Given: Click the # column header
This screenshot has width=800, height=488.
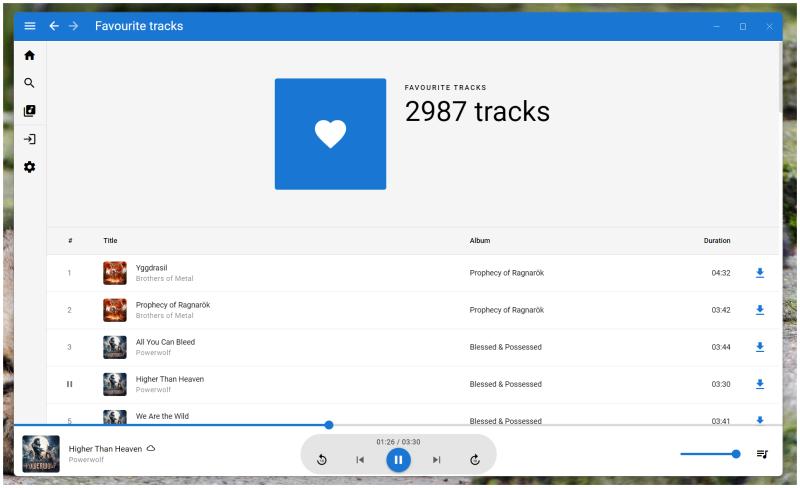Looking at the screenshot, I should pos(70,240).
